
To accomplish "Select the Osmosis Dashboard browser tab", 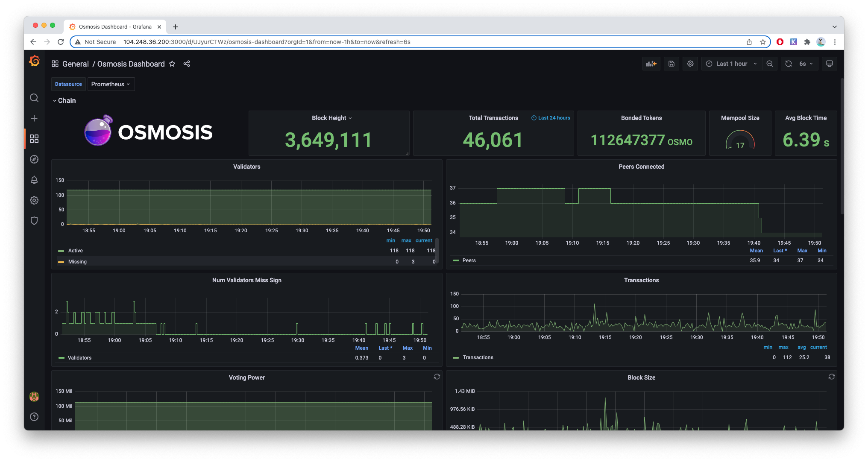I will tap(114, 26).
